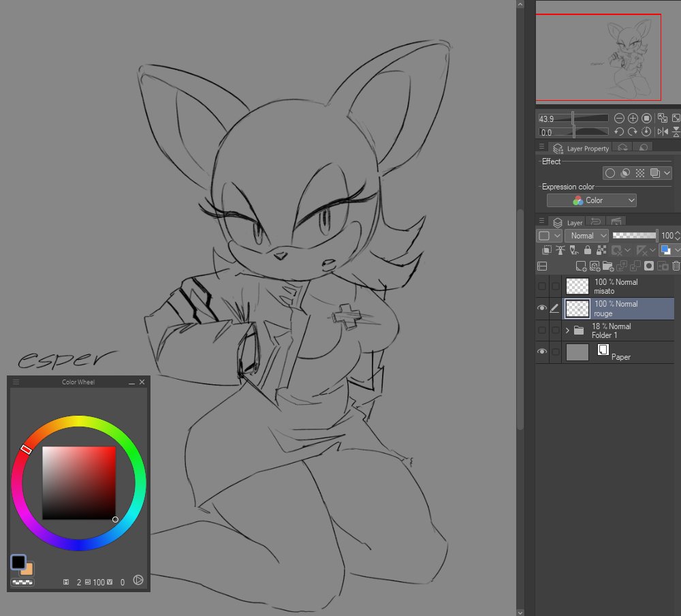Image resolution: width=681 pixels, height=616 pixels.
Task: Toggle two-pane layer view icon
Action: [x=542, y=266]
